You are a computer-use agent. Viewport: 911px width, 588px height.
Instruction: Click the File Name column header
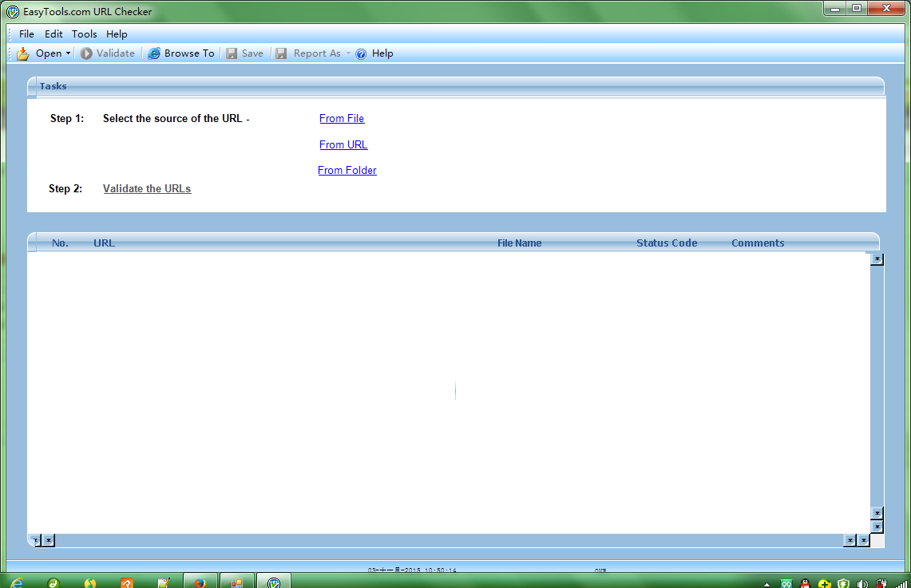click(x=520, y=243)
